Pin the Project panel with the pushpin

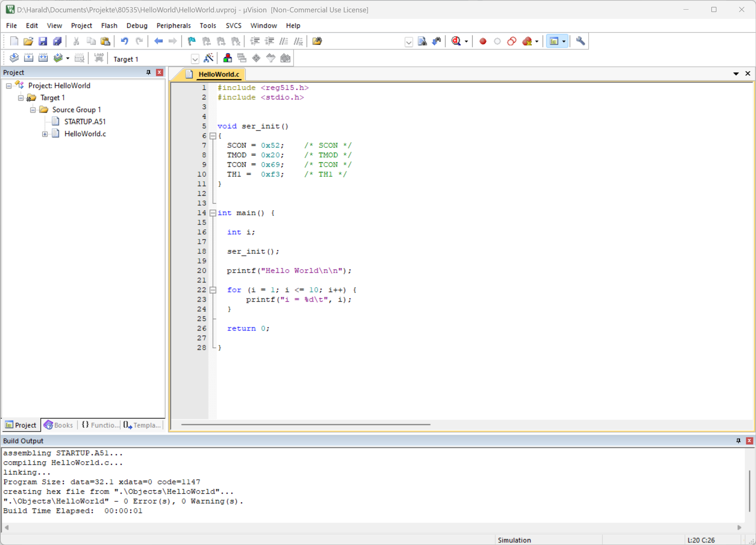point(148,72)
